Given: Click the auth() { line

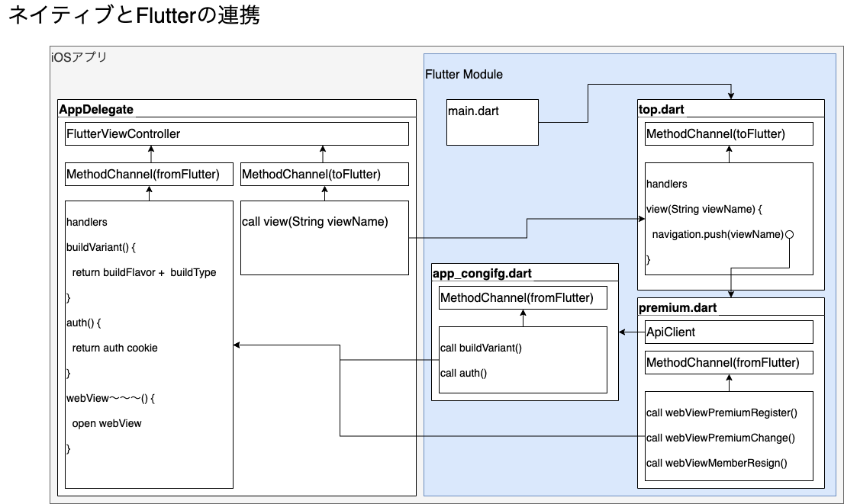Looking at the screenshot, I should click(x=83, y=323).
